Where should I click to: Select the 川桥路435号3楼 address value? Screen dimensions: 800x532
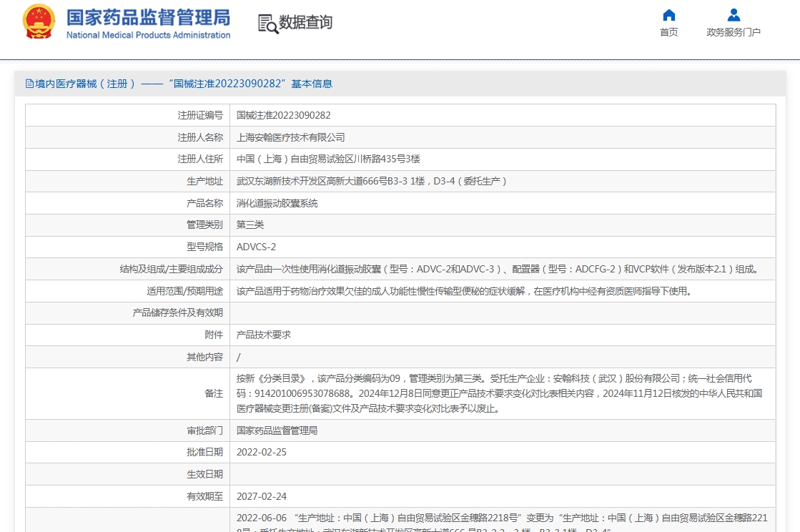pyautogui.click(x=329, y=159)
